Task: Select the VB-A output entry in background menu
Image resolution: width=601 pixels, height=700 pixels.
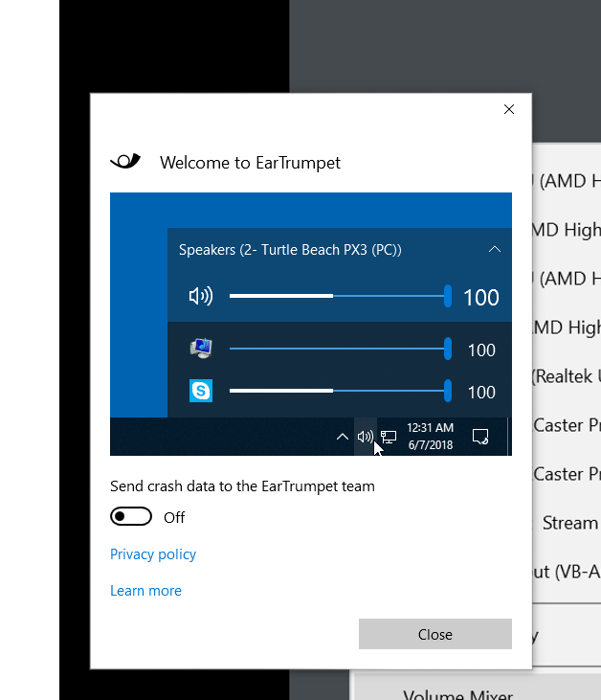Action: [x=567, y=572]
